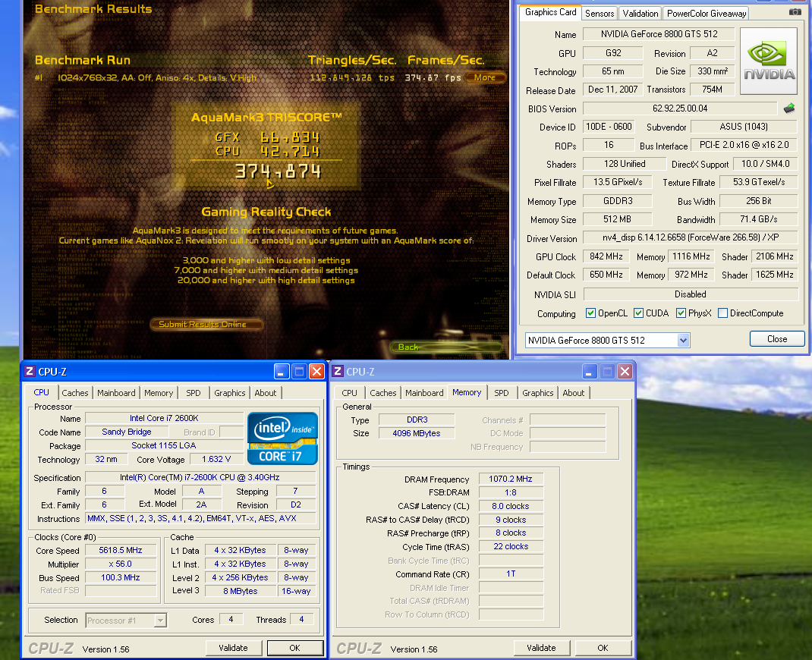The height and width of the screenshot is (660, 812).
Task: Click the Specification field i7-2600K CPU
Action: [200, 477]
